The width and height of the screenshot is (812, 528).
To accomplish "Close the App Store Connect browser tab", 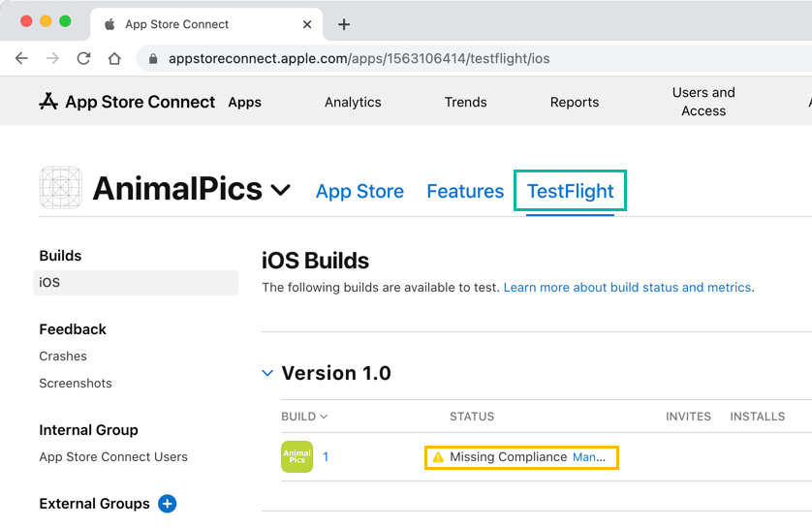I will 307,24.
